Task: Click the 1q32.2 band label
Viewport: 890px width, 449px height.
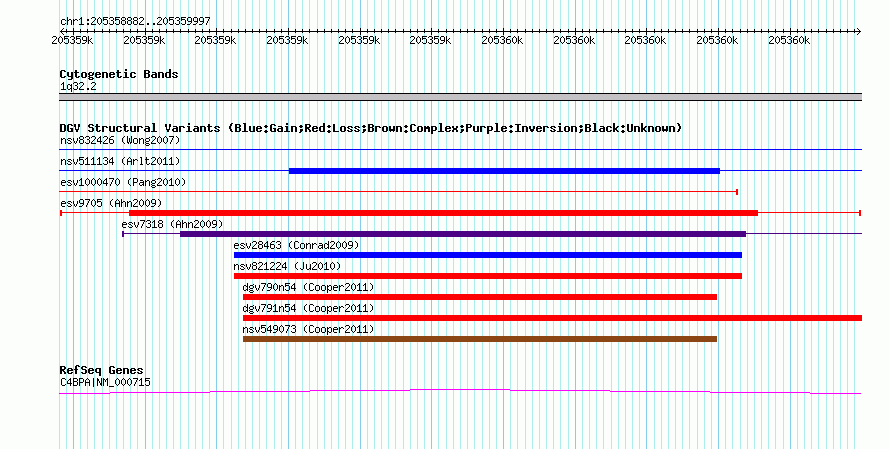Action: [78, 86]
